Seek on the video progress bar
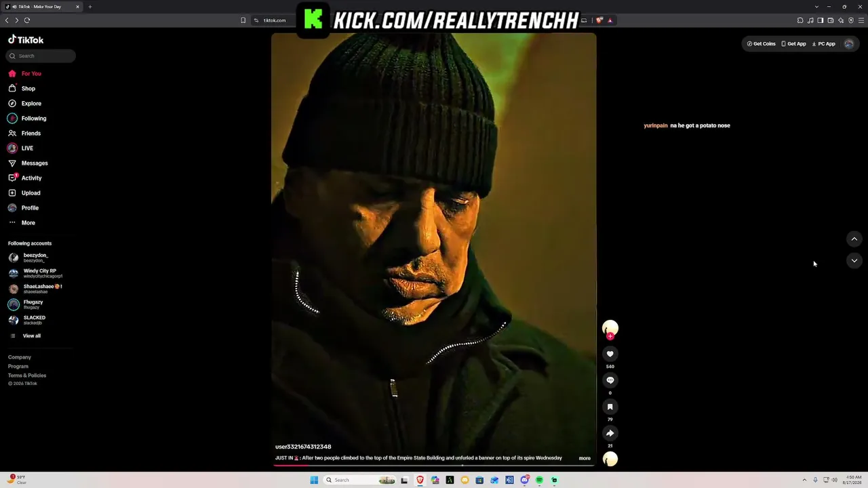Viewport: 868px width, 488px height. pos(434,465)
